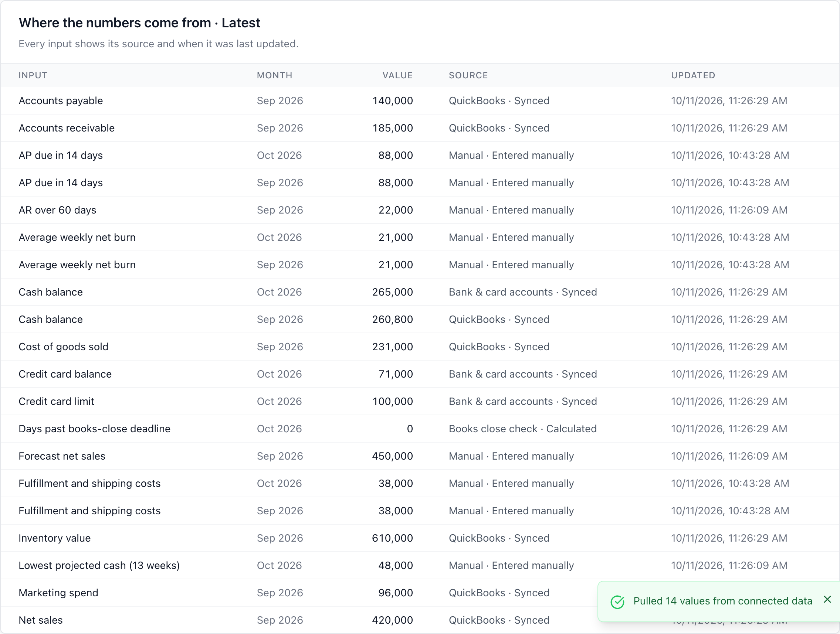Select Inventory value row label

tap(55, 538)
